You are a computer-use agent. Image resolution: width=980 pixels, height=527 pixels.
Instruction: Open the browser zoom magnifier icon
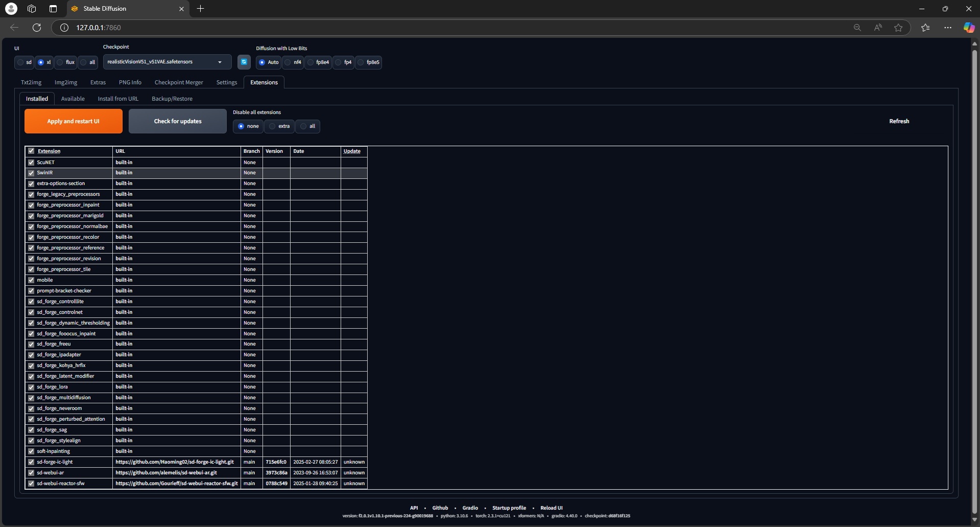point(857,28)
